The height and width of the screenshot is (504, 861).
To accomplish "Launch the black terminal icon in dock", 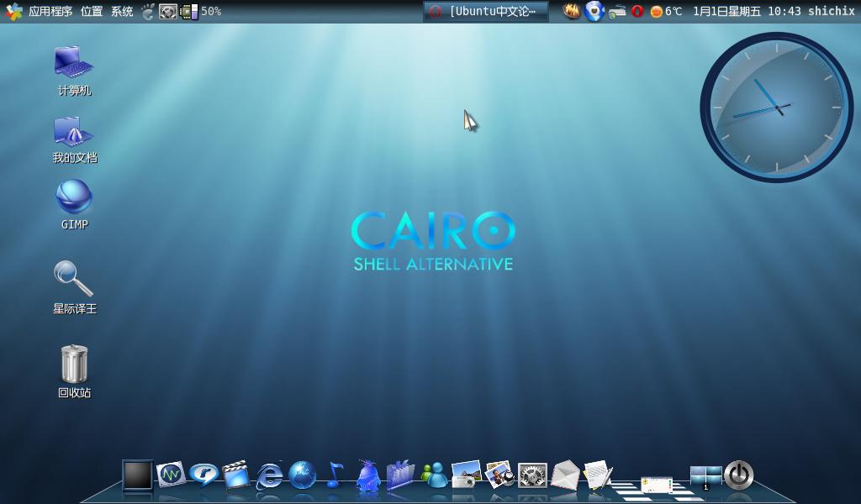I will [x=137, y=475].
